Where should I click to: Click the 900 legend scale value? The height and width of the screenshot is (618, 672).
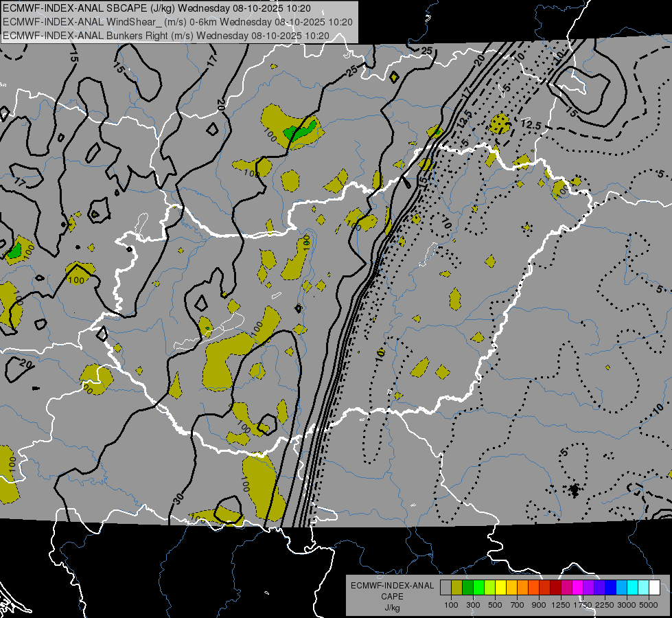pyautogui.click(x=539, y=605)
